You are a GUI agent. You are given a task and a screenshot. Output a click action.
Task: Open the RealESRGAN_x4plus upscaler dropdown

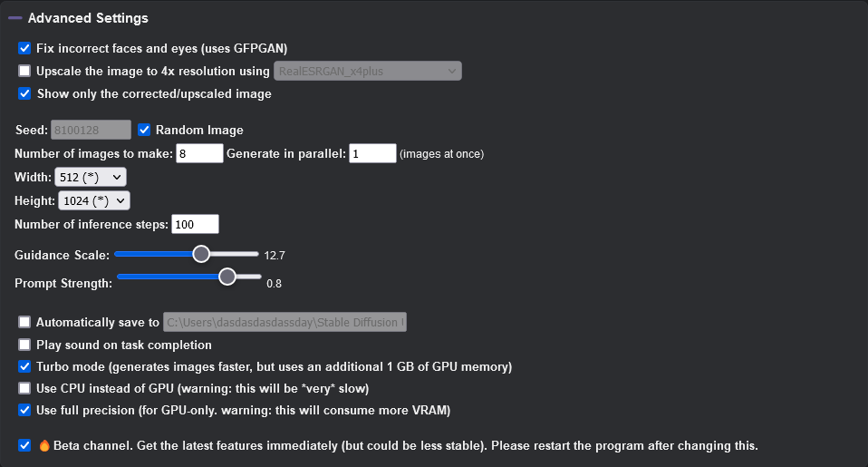pyautogui.click(x=368, y=71)
